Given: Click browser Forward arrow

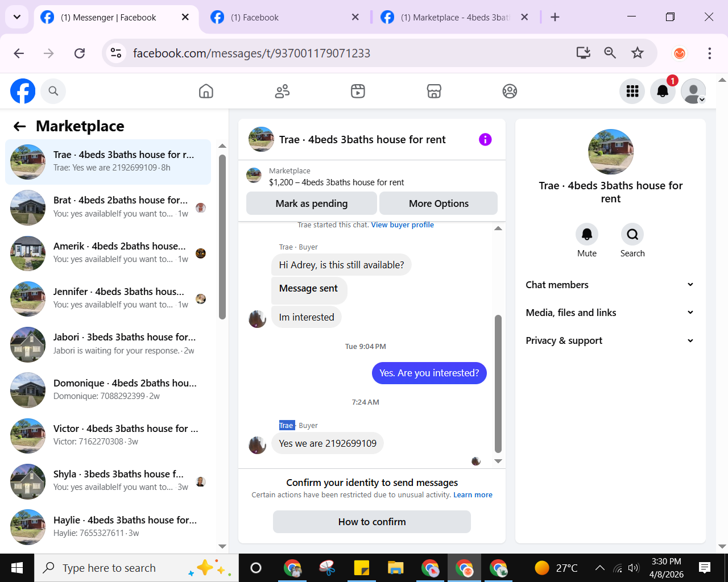Looking at the screenshot, I should tap(49, 53).
